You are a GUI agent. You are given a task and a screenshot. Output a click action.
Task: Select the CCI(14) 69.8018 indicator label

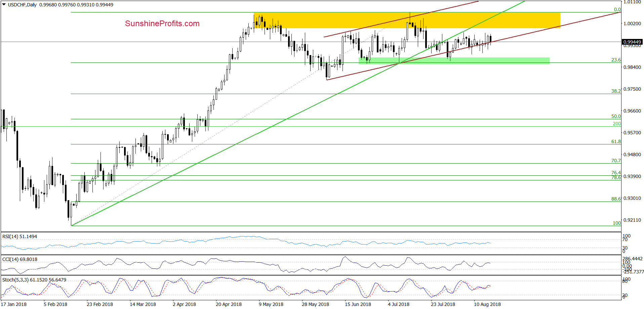tap(19, 259)
